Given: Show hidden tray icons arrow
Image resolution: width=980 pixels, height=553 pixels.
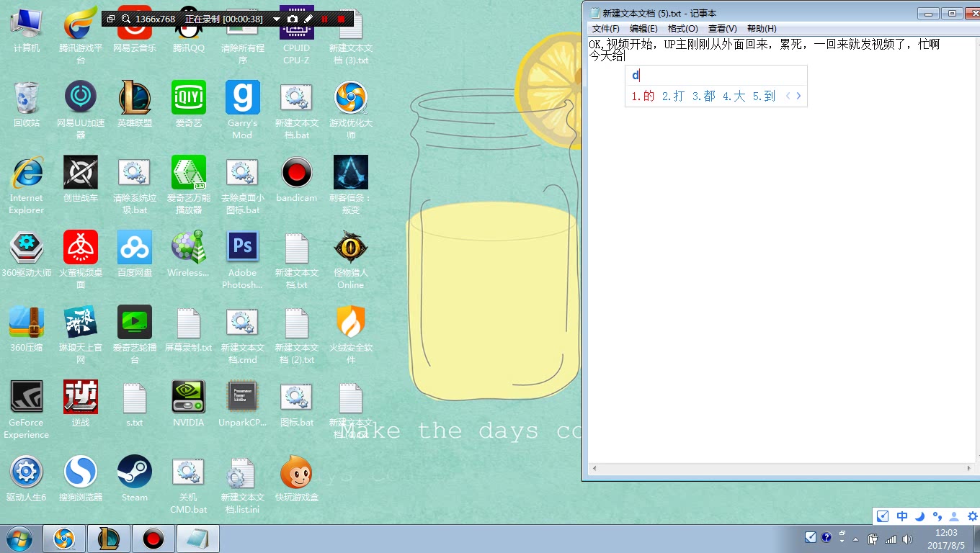Looking at the screenshot, I should click(x=856, y=539).
